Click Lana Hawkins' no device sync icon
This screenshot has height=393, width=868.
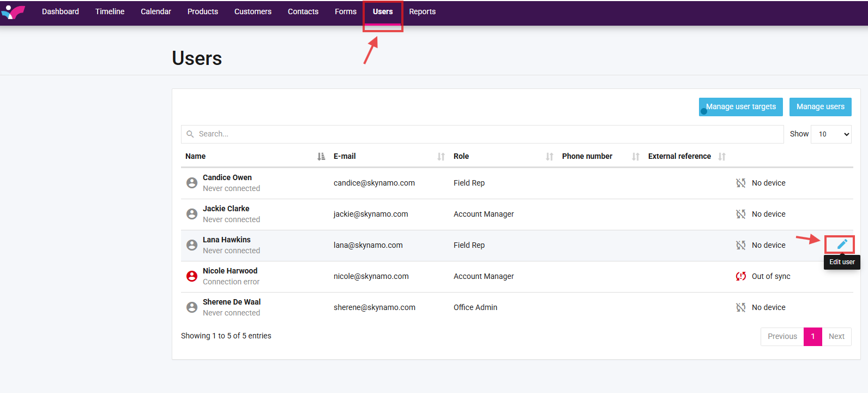[x=740, y=245]
